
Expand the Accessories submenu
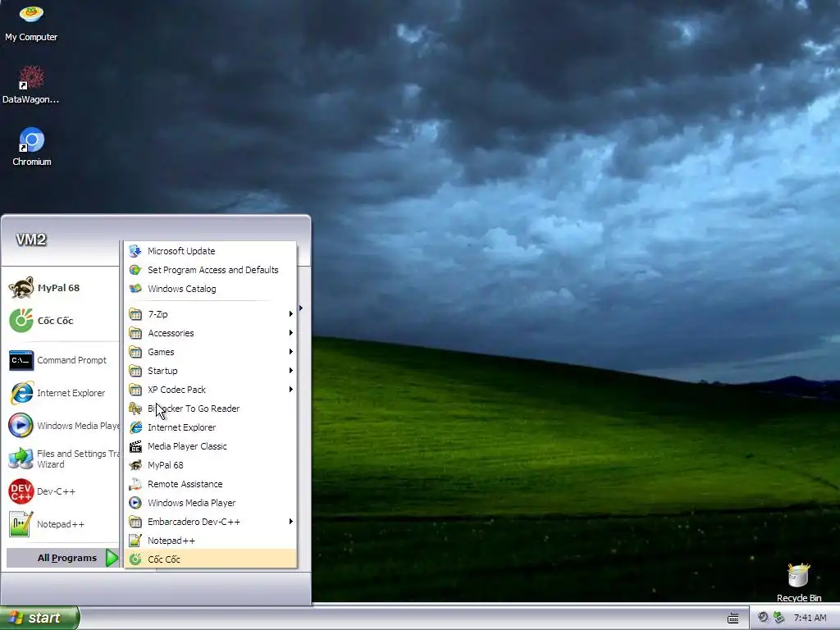(x=211, y=333)
